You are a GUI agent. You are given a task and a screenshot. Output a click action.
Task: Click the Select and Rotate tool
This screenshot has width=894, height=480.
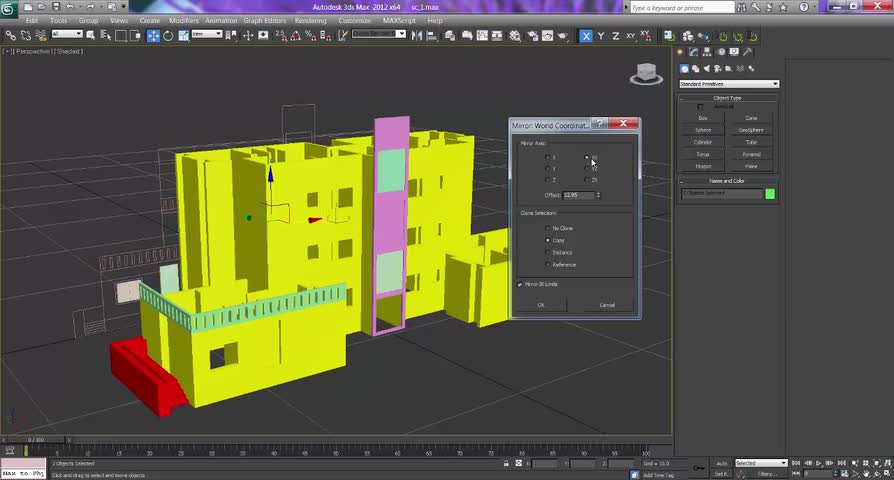pyautogui.click(x=168, y=35)
